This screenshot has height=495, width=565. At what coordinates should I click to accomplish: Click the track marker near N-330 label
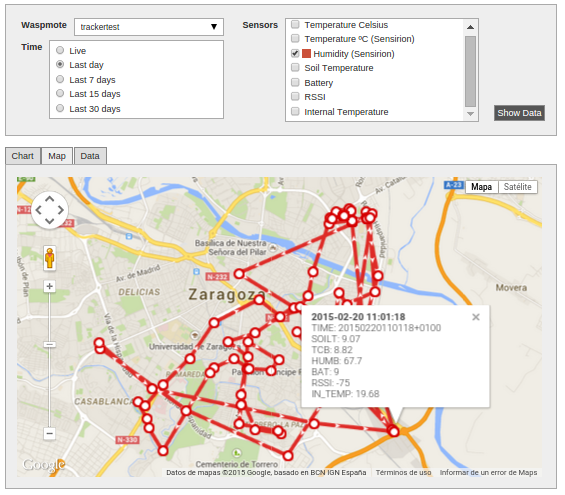tap(163, 451)
